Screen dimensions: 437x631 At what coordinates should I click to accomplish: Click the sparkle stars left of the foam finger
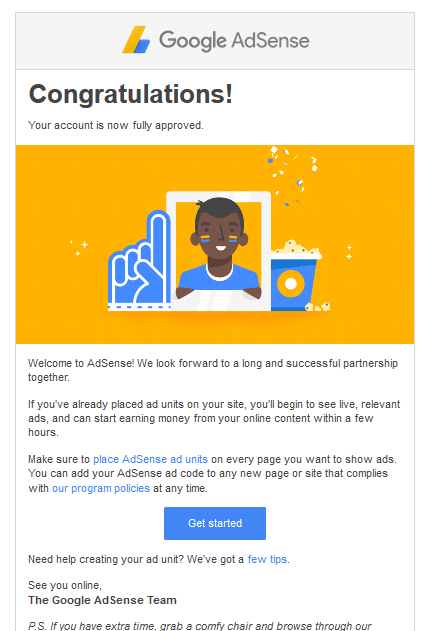click(x=79, y=247)
